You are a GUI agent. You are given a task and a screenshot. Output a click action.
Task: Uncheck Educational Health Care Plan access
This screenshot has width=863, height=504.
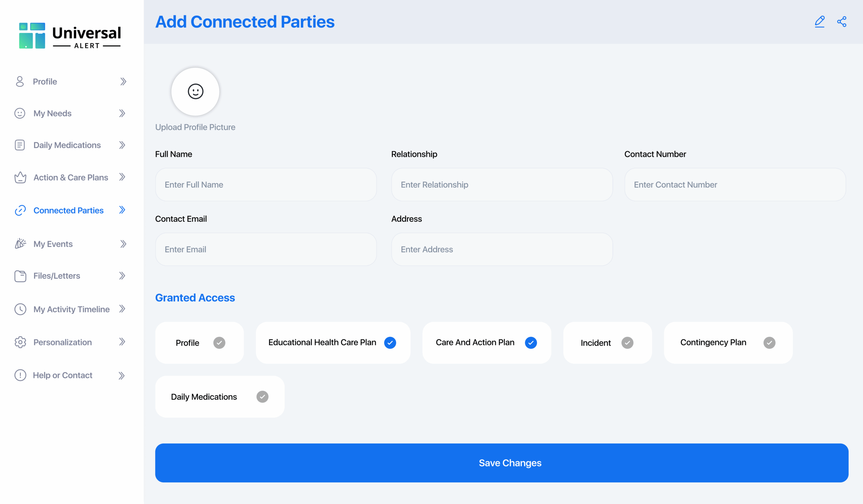pyautogui.click(x=390, y=343)
